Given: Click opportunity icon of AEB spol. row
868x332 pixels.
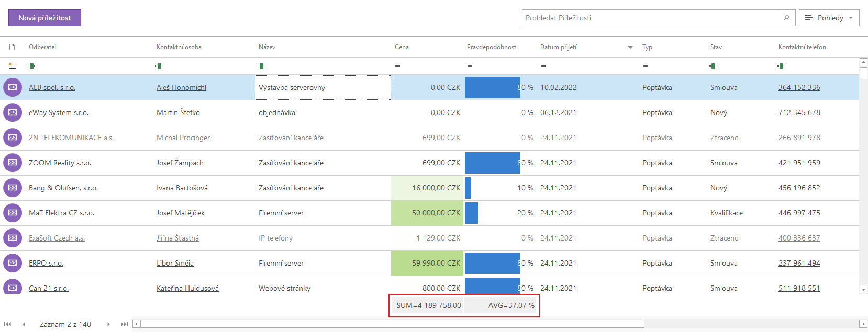Looking at the screenshot, I should [13, 87].
